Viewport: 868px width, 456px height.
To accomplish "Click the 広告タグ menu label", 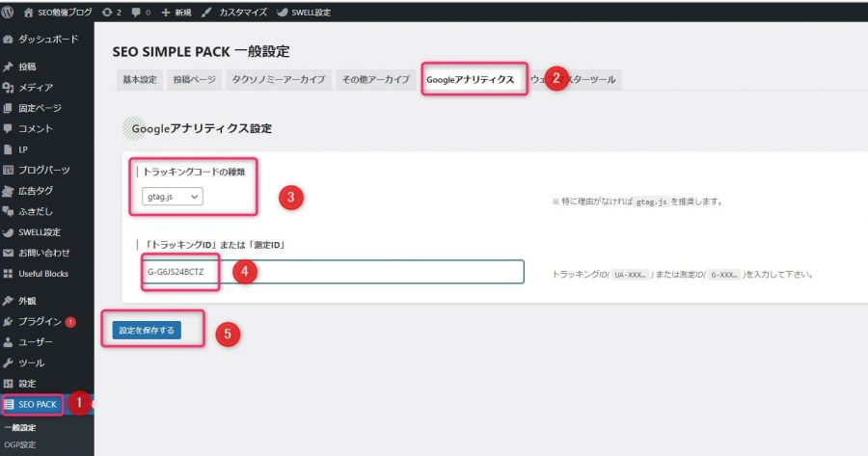I will pyautogui.click(x=36, y=191).
